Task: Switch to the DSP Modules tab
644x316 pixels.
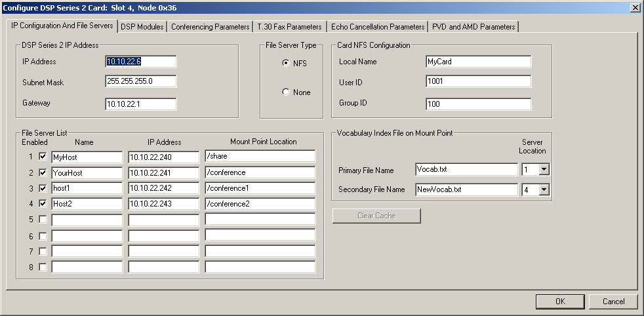Action: 142,27
